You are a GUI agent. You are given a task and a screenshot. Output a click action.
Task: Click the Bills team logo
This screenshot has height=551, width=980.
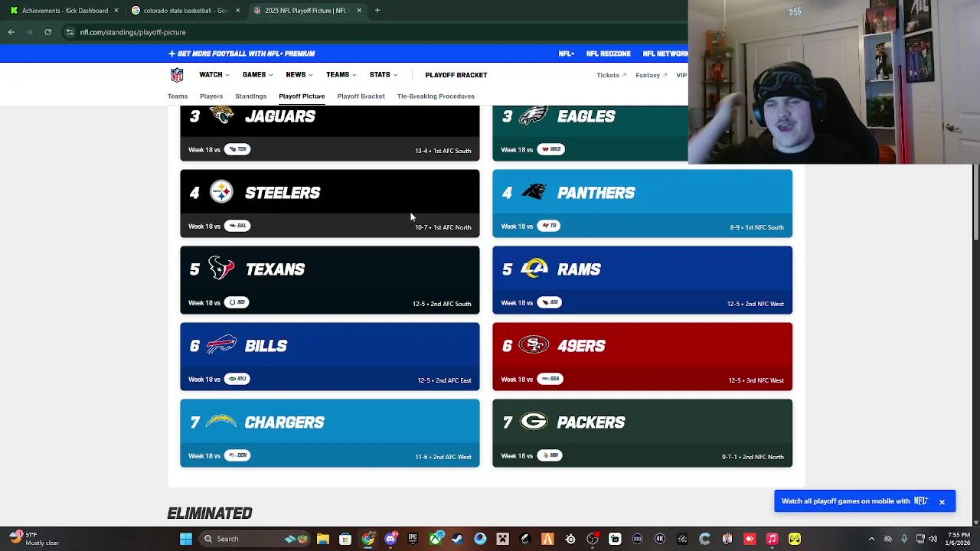[x=221, y=345]
